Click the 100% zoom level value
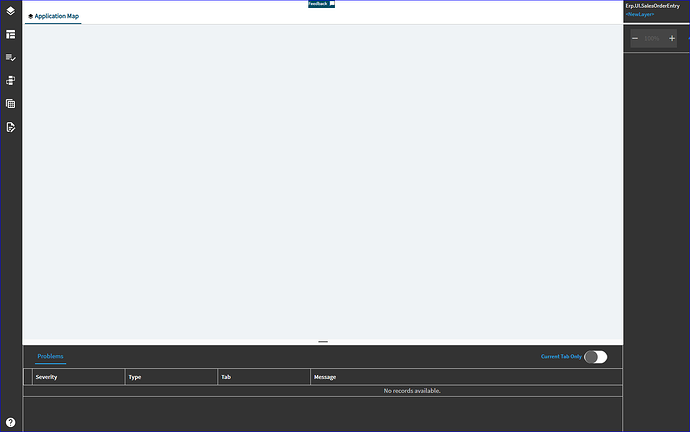 click(x=652, y=39)
